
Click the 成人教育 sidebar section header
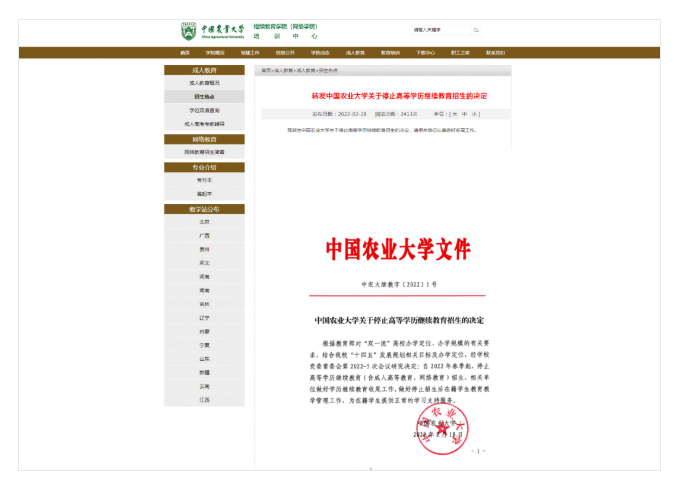pyautogui.click(x=204, y=70)
